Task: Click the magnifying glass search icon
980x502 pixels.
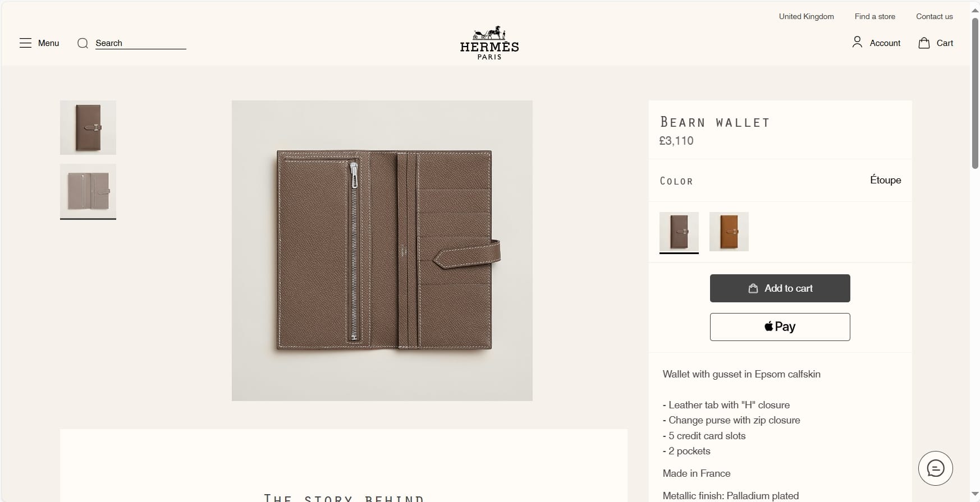Action: [83, 43]
